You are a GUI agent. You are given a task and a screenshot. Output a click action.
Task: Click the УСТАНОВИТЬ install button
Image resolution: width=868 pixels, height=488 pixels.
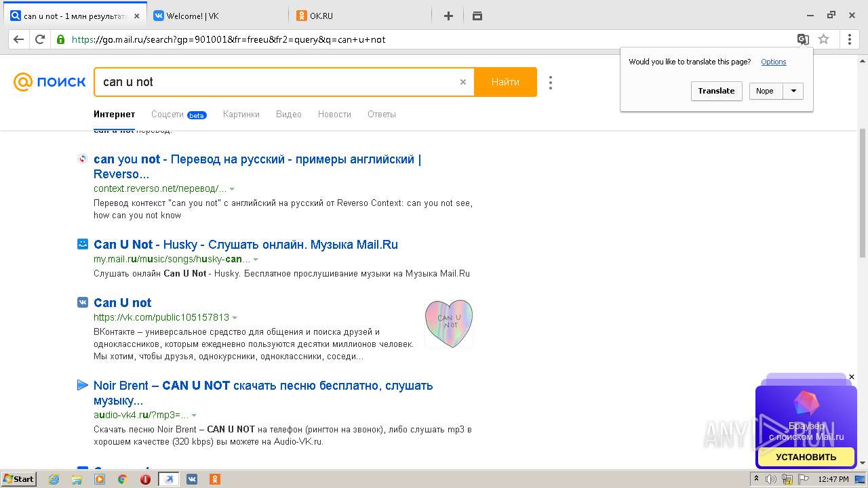point(806,457)
